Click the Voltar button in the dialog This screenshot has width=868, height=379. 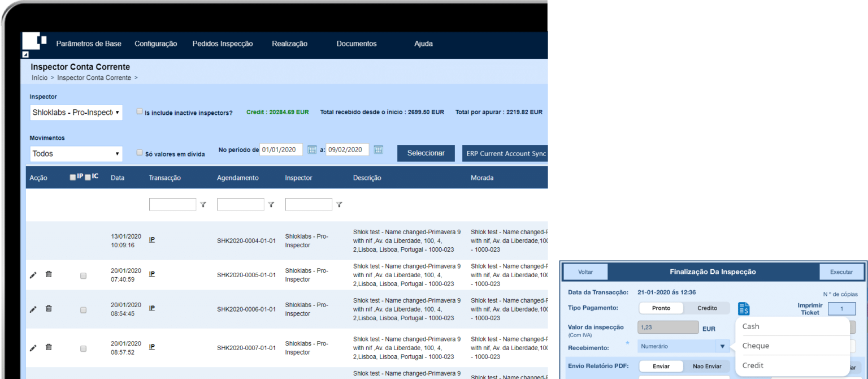[x=585, y=272]
